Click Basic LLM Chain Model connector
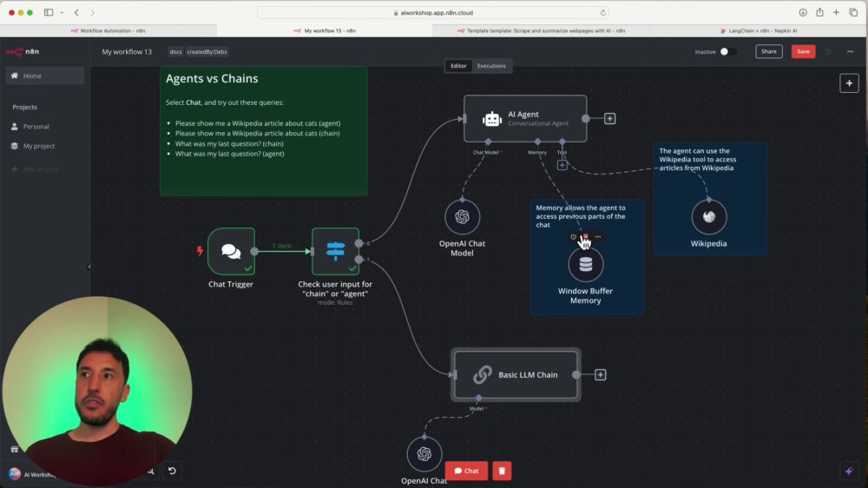Viewport: 868px width, 488px height. [478, 398]
